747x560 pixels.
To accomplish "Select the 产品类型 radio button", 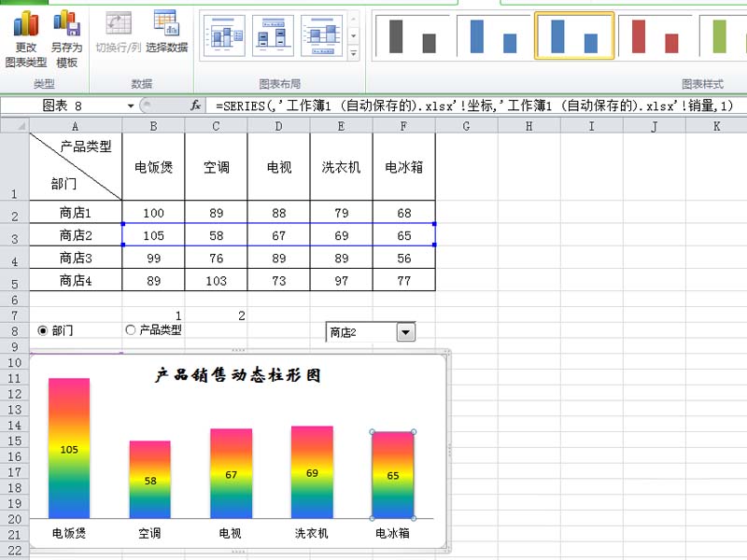I will 130,329.
